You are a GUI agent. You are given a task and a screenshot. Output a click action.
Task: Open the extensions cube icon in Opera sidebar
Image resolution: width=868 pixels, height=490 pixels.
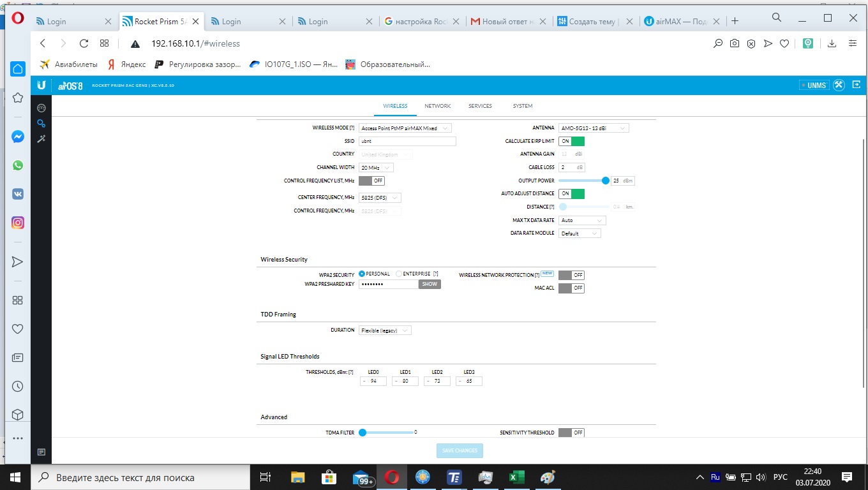(18, 415)
